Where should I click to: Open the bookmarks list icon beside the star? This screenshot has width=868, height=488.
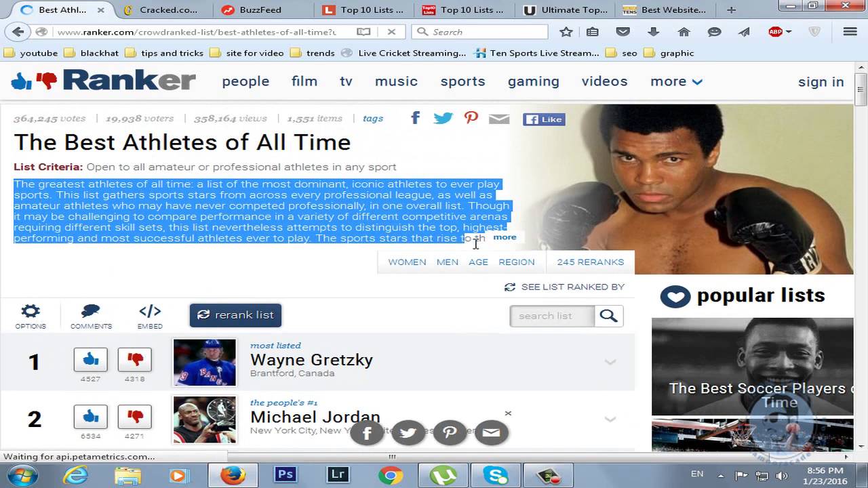pos(592,32)
